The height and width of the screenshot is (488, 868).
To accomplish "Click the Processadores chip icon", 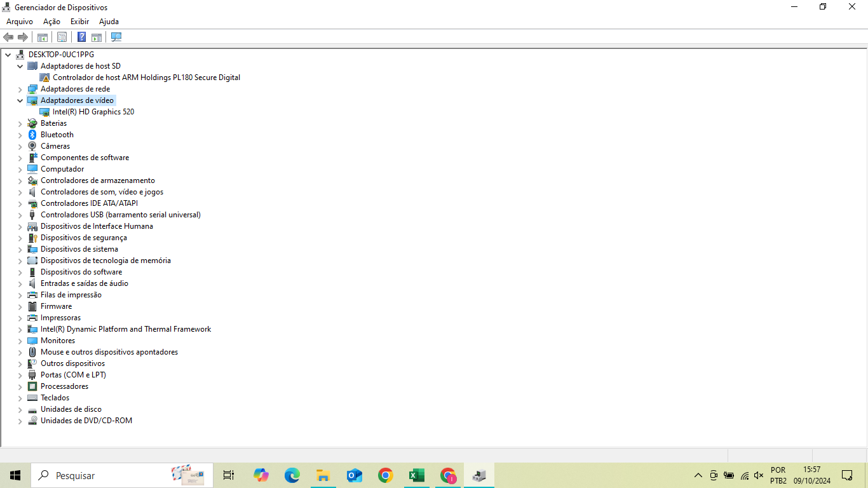I will pos(32,386).
